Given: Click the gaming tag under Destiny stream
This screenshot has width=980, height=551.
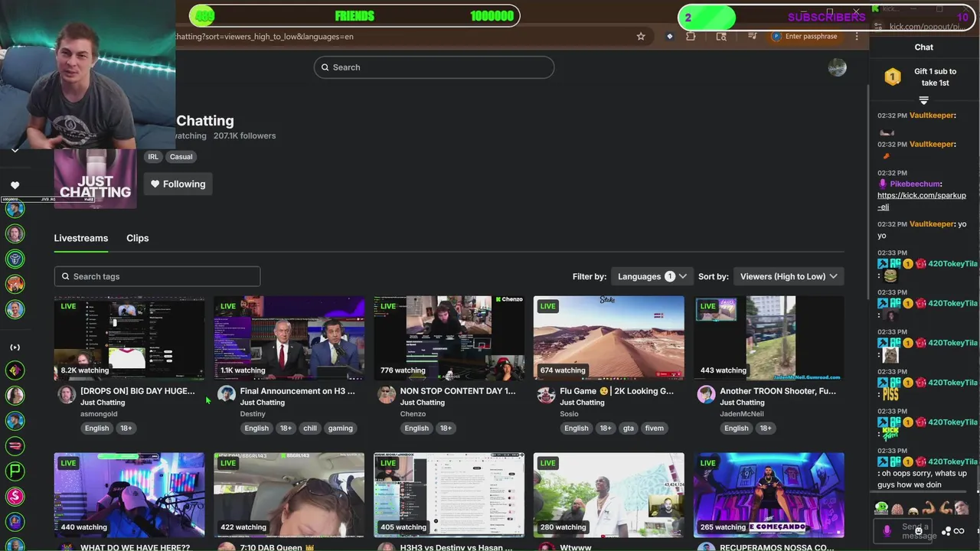Looking at the screenshot, I should pyautogui.click(x=341, y=429).
